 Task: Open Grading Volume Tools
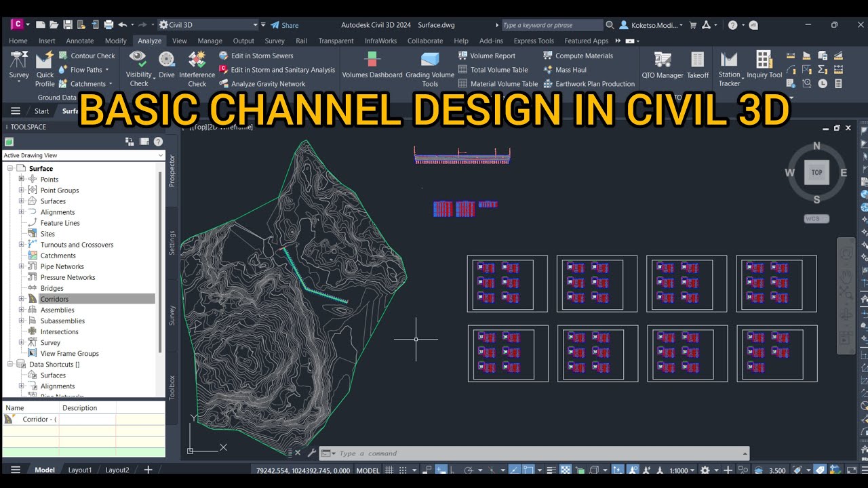[430, 69]
